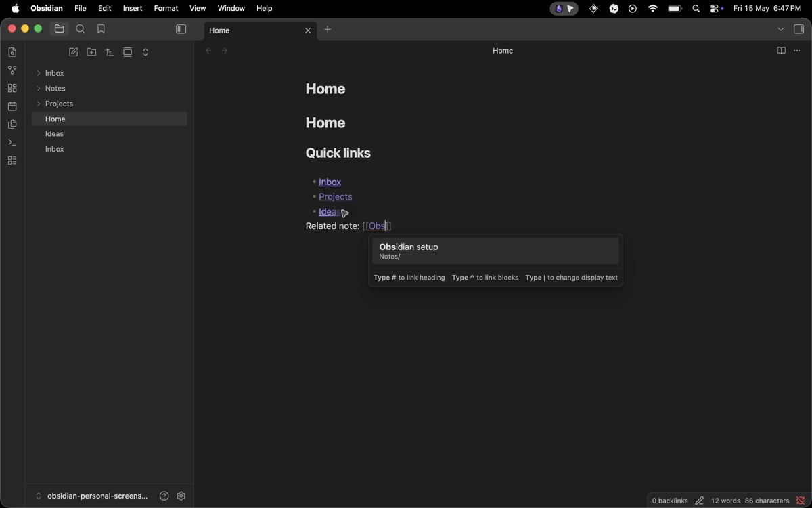Image resolution: width=812 pixels, height=508 pixels.
Task: Open the bookmarks tab icon
Action: (x=101, y=29)
